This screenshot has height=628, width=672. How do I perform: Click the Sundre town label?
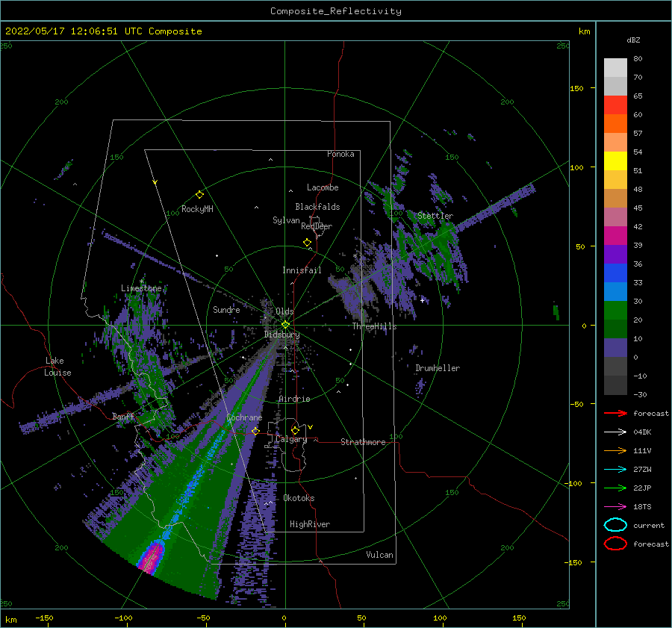click(x=226, y=309)
